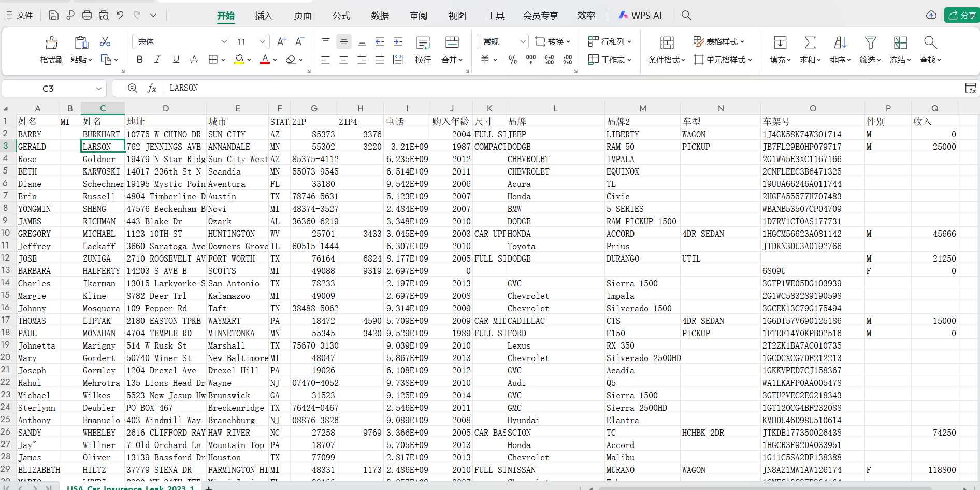Image resolution: width=980 pixels, height=490 pixels.
Task: Click the magnifier icon beside the fx button
Action: pos(133,88)
